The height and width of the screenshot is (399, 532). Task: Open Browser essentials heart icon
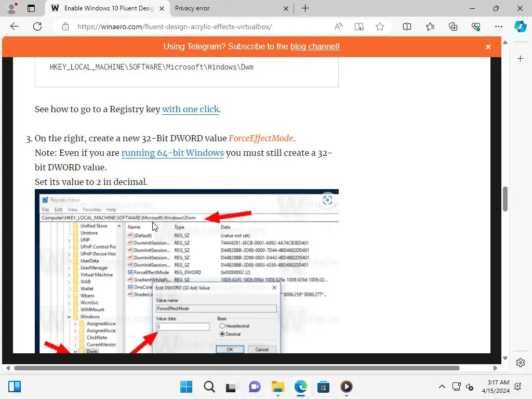pyautogui.click(x=476, y=26)
